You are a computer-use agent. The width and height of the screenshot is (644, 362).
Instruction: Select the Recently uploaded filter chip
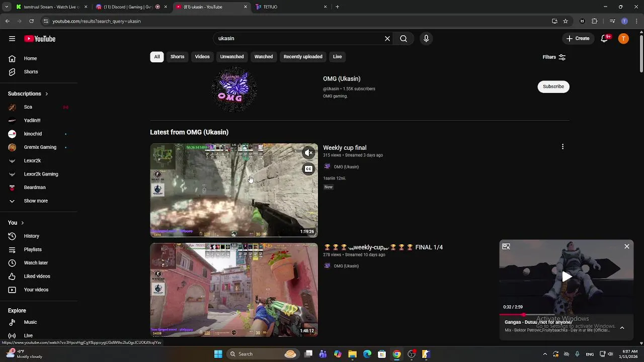(303, 57)
